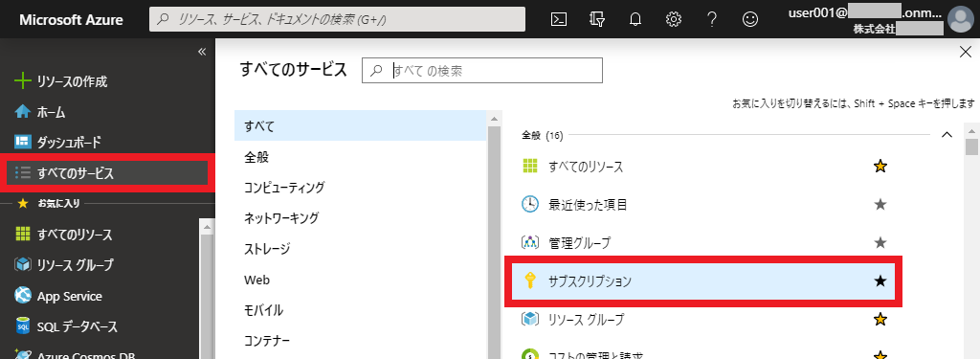Focus the すべて の検索 input field
This screenshot has height=359, width=980.
[x=482, y=71]
